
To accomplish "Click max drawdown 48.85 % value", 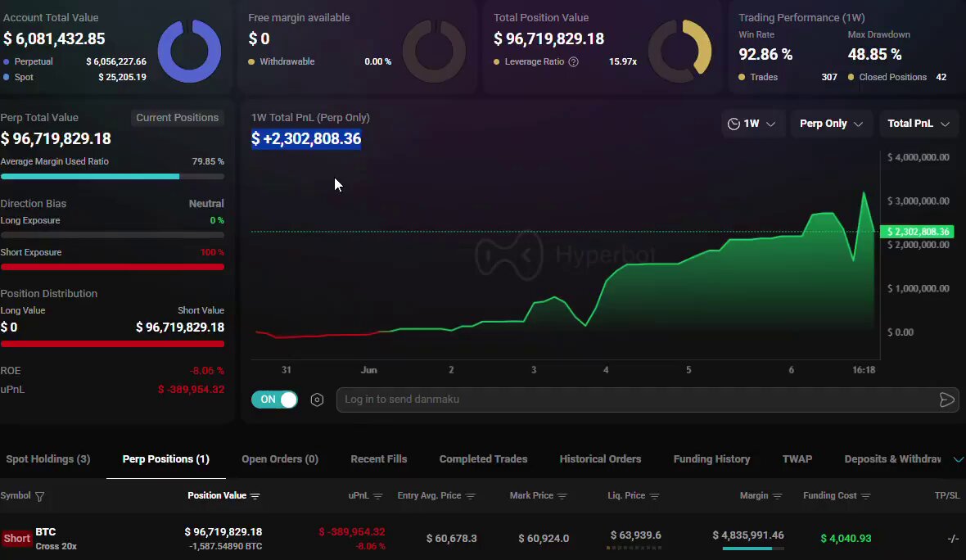I will point(874,54).
